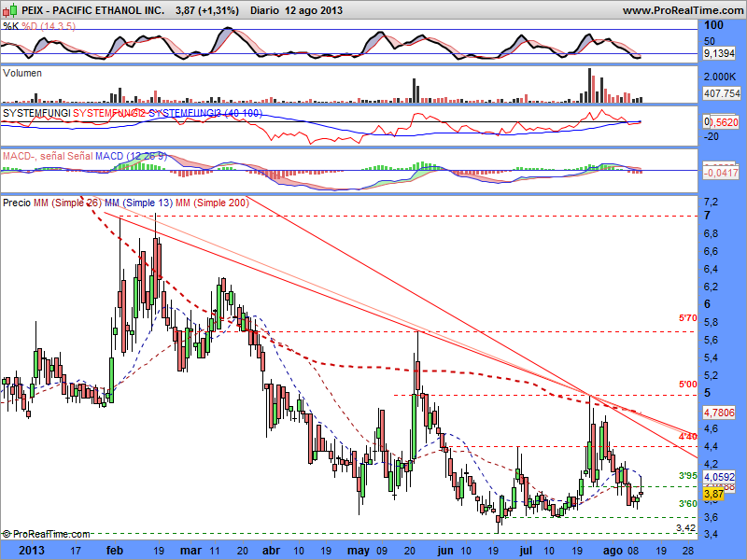Select the 3'95 support level label

[x=687, y=476]
